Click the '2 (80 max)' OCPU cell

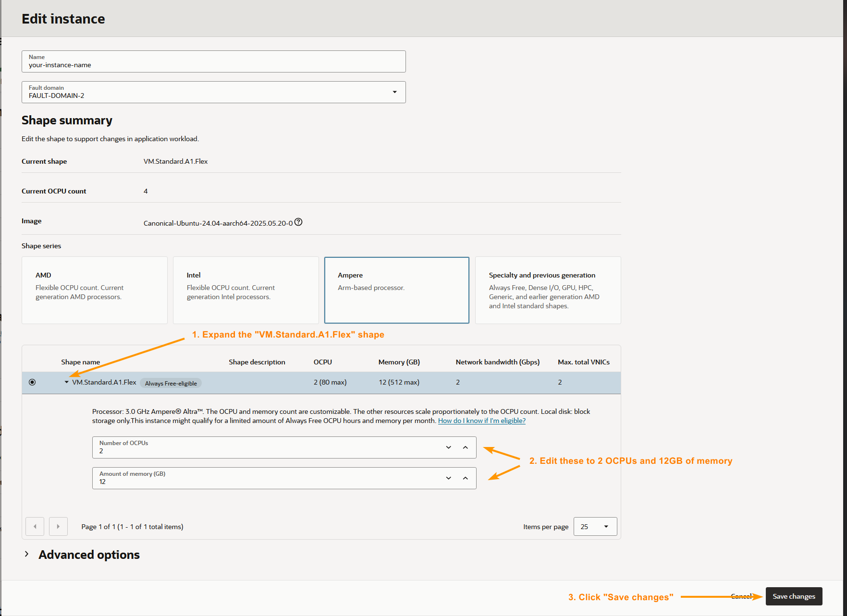coord(330,382)
